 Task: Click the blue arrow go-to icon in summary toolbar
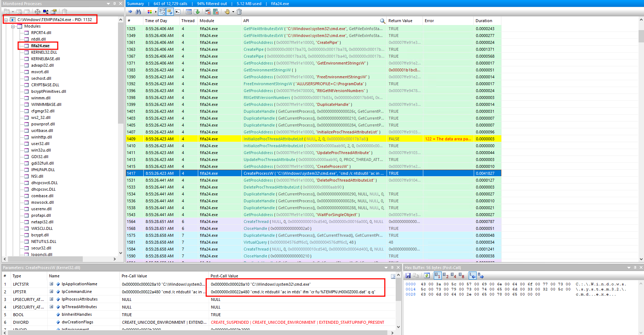click(x=130, y=12)
